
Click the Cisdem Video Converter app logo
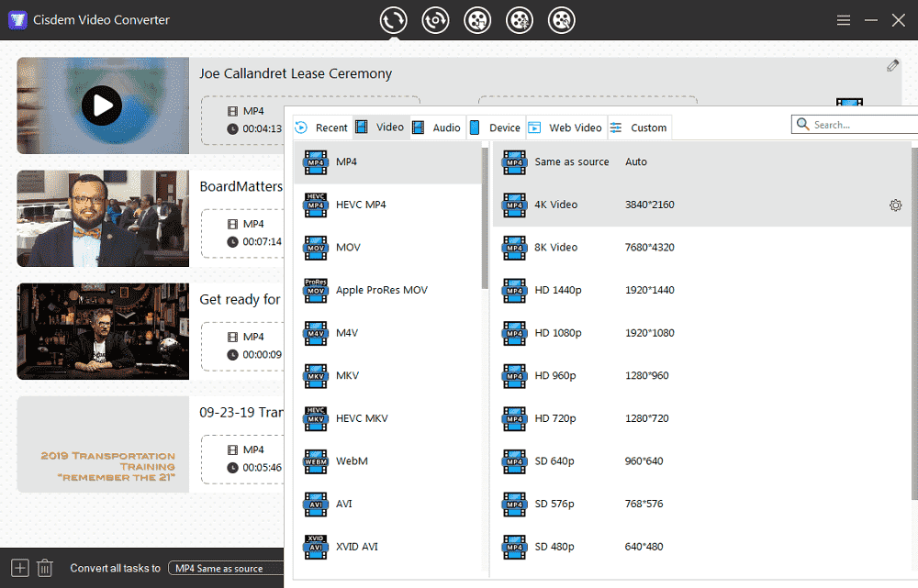point(17,20)
